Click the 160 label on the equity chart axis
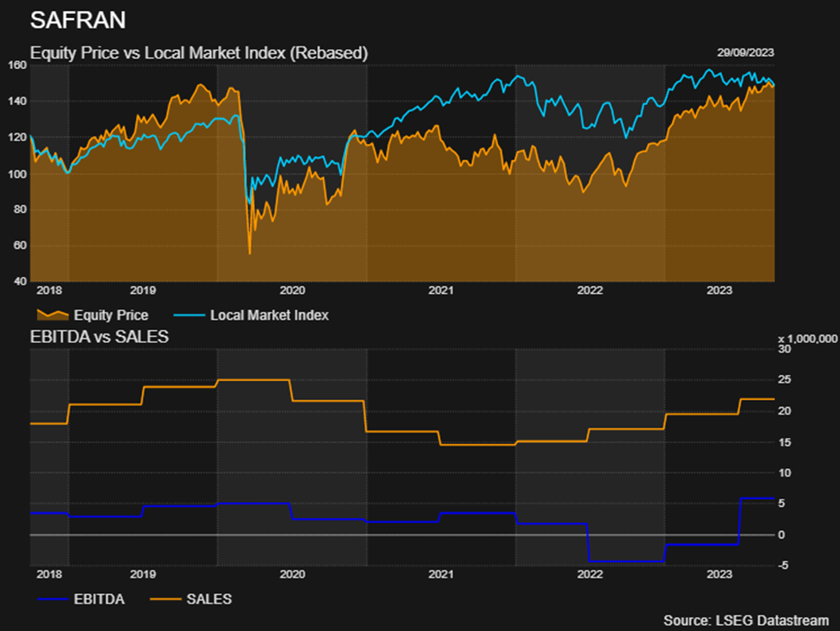 pyautogui.click(x=18, y=65)
